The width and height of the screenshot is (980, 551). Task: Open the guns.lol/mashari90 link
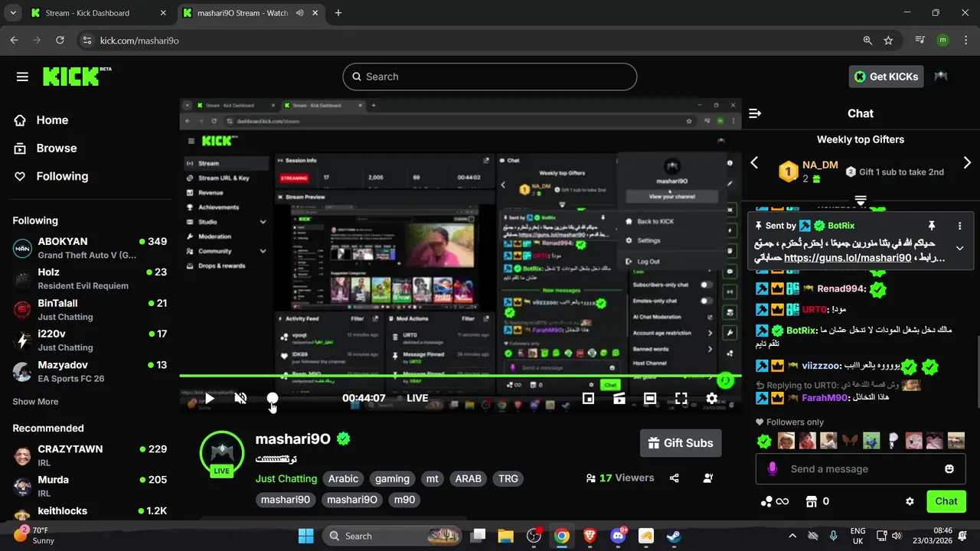click(x=848, y=258)
